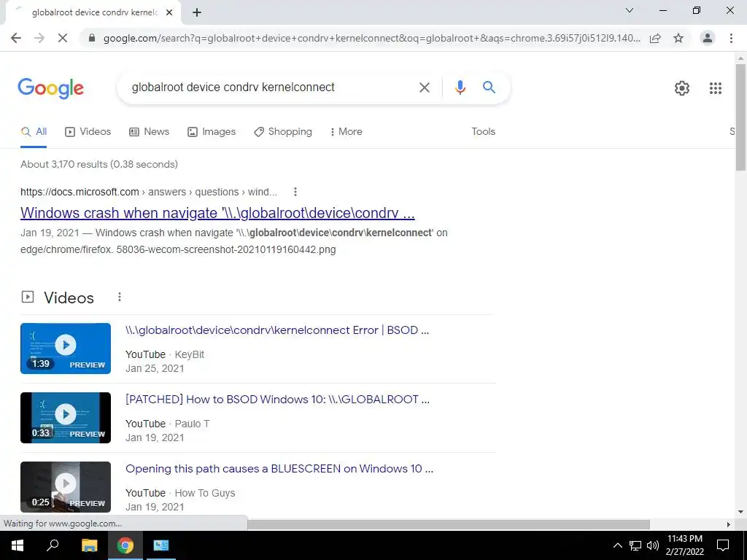The image size is (747, 560).
Task: Switch to the News tab
Action: 149,132
